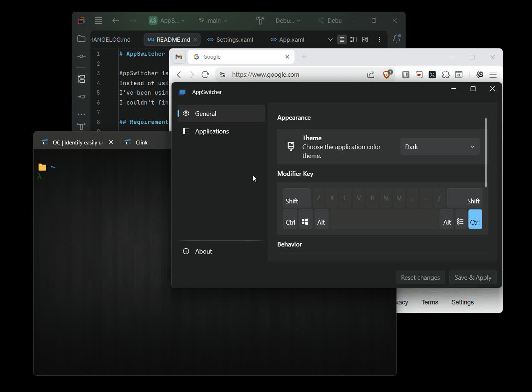Open the Brave Shields lion icon
Screen dimensions: 532x392
(388, 75)
